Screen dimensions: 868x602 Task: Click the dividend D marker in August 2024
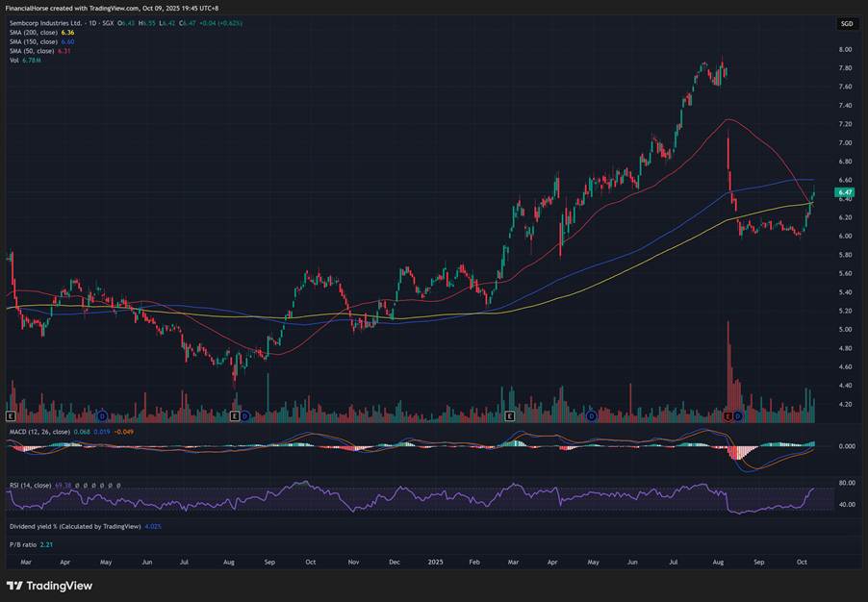pos(245,416)
